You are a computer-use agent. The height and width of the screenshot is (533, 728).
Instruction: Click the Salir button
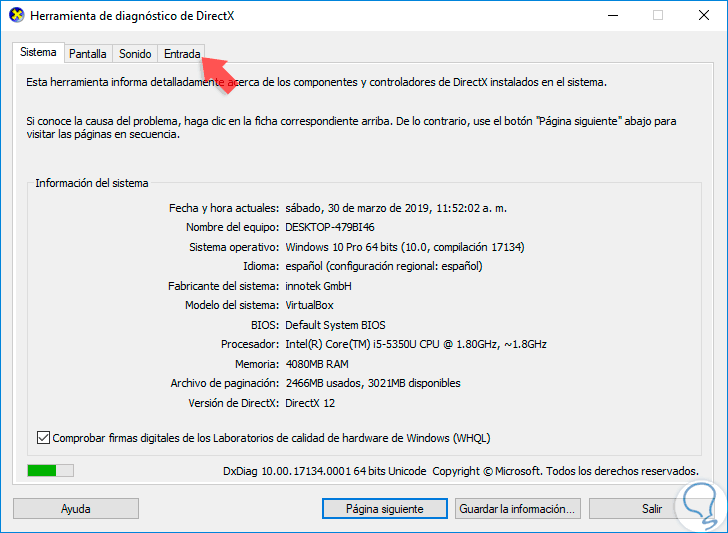click(x=652, y=509)
